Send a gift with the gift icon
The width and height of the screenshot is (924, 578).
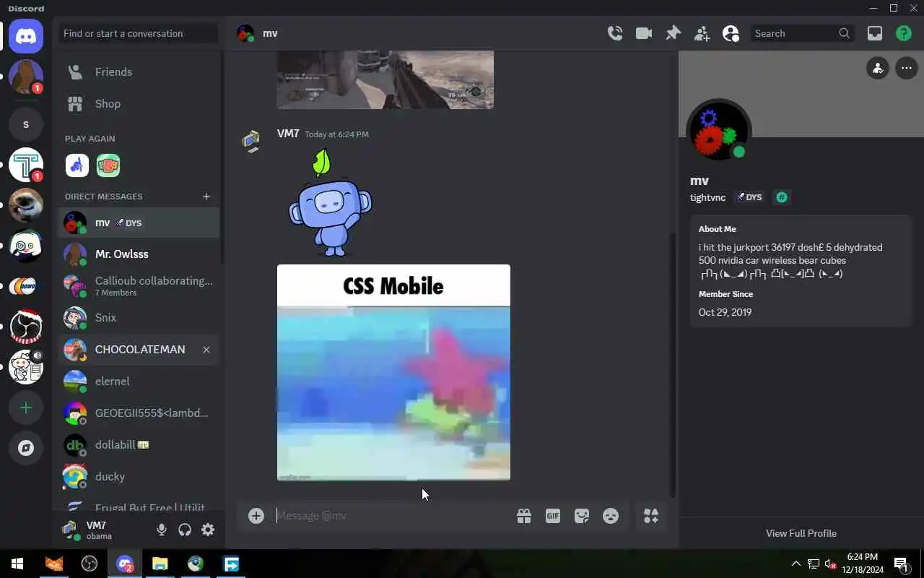(524, 516)
